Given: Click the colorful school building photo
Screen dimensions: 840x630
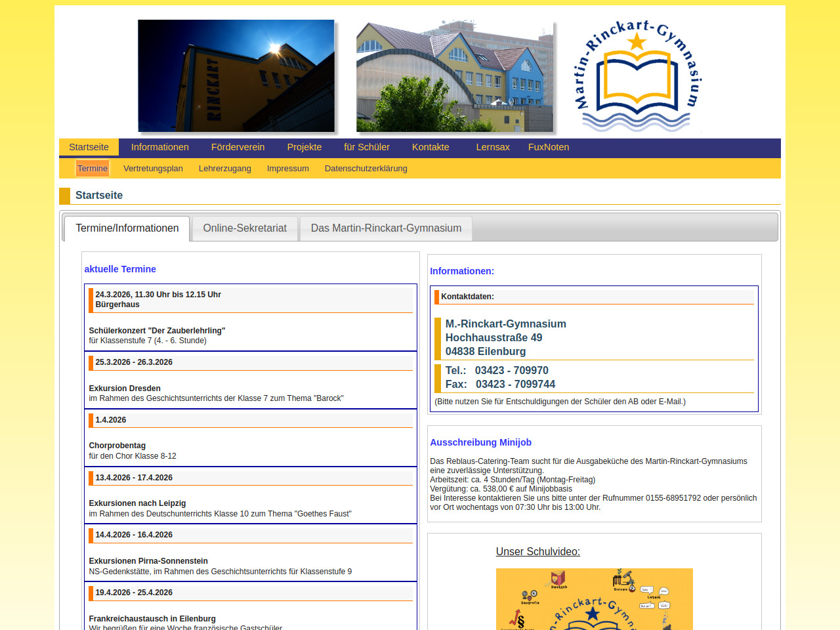Looking at the screenshot, I should coord(454,76).
